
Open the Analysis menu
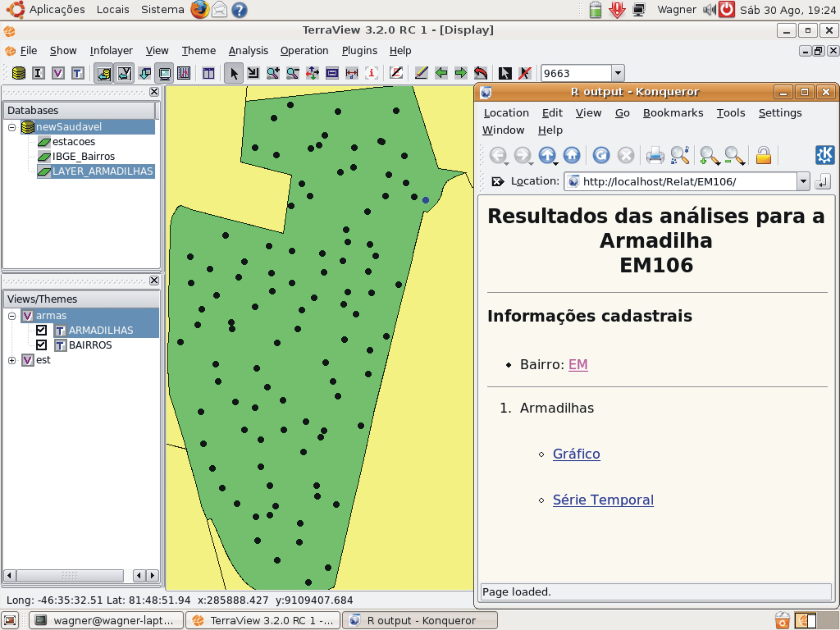[248, 50]
